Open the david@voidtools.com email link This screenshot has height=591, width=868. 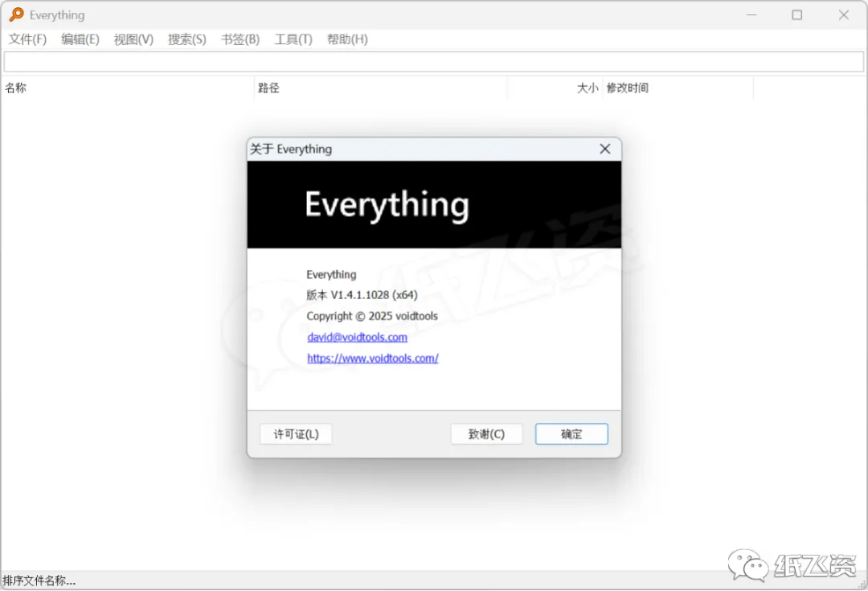(x=357, y=338)
